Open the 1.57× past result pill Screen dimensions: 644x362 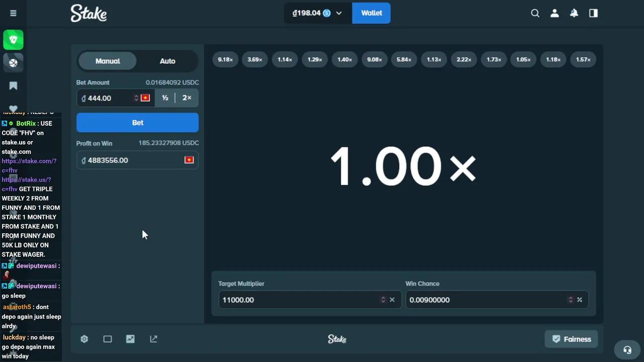point(584,60)
